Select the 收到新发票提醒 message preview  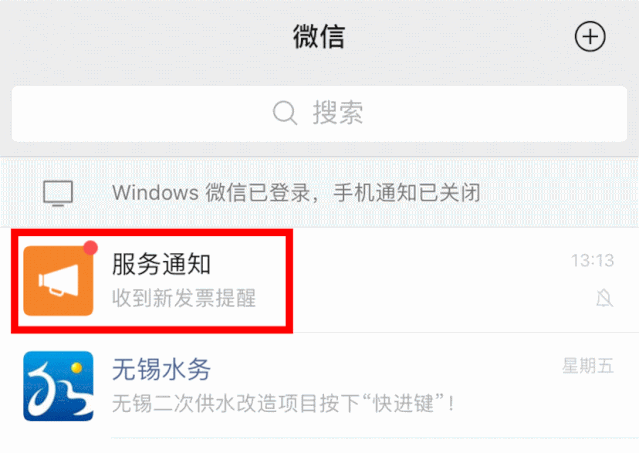pos(184,298)
